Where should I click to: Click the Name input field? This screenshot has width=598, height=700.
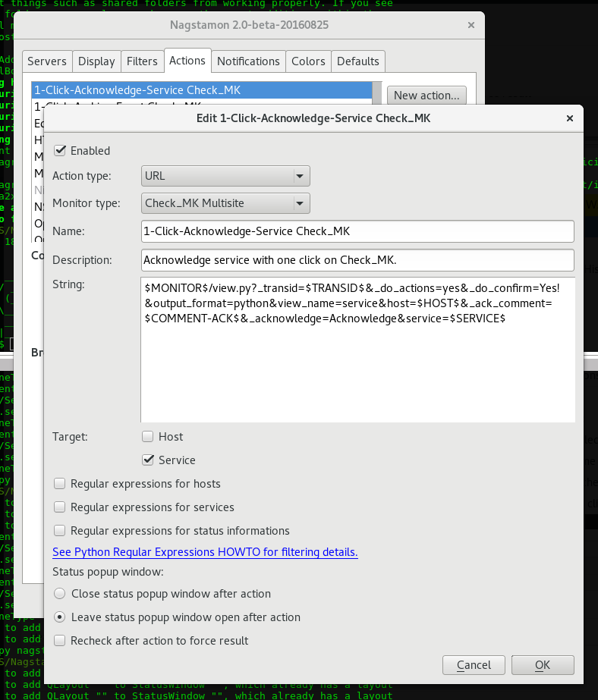coord(357,231)
